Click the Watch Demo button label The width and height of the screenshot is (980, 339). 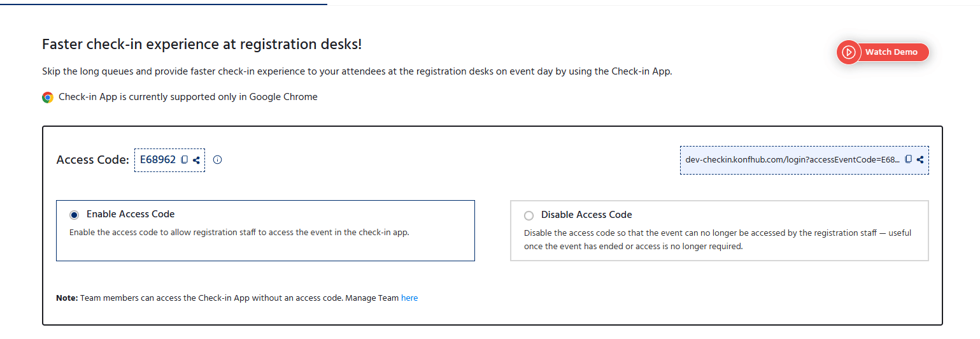pos(891,52)
